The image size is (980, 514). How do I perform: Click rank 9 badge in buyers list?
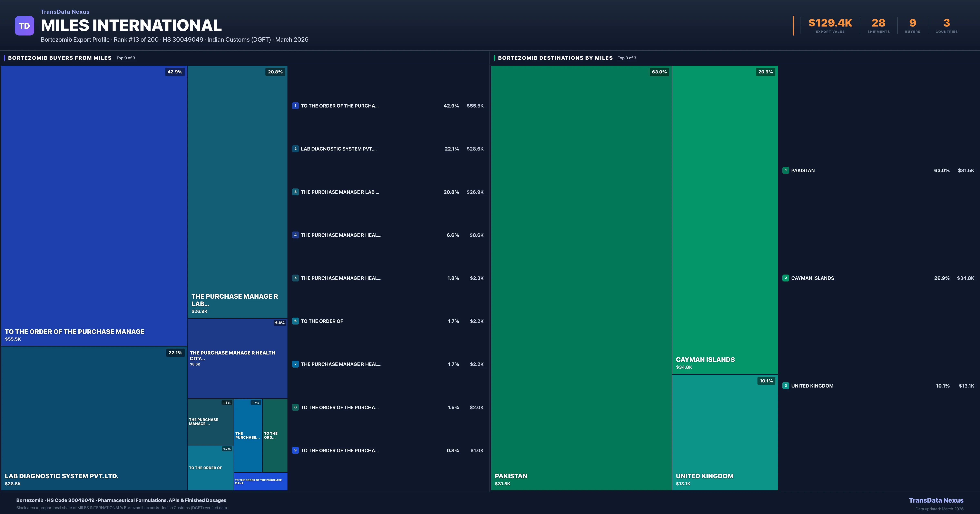click(x=295, y=450)
